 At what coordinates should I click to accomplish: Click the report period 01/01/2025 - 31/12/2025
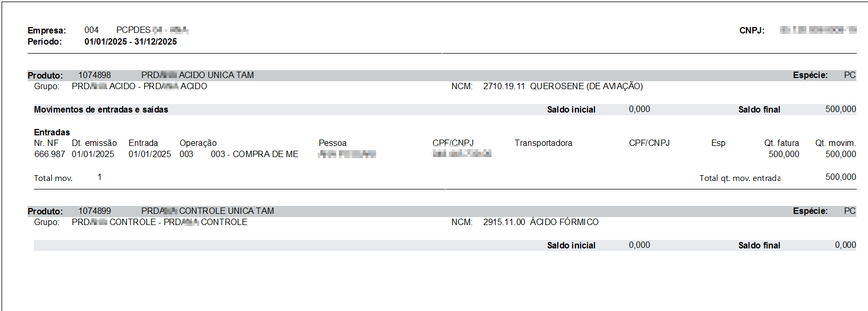[130, 41]
